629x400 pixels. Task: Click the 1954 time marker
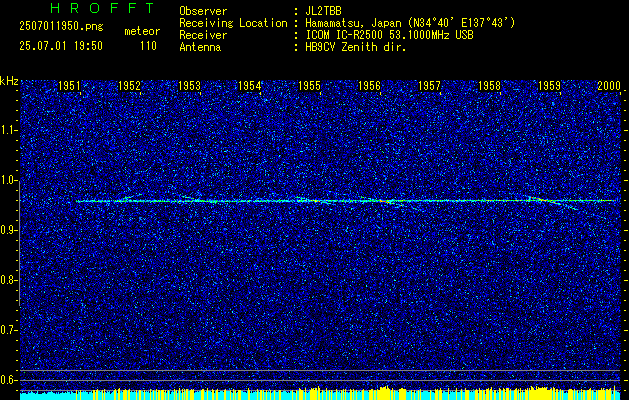pos(250,85)
